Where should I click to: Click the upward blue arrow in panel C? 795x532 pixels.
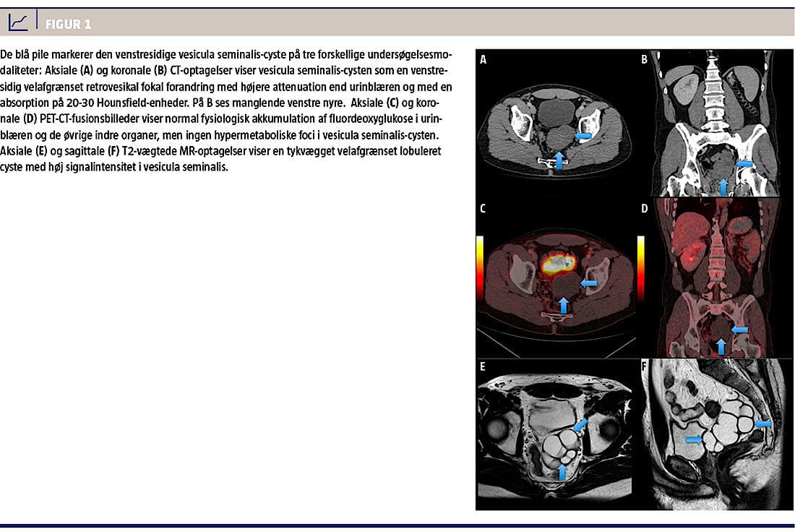[x=564, y=304]
